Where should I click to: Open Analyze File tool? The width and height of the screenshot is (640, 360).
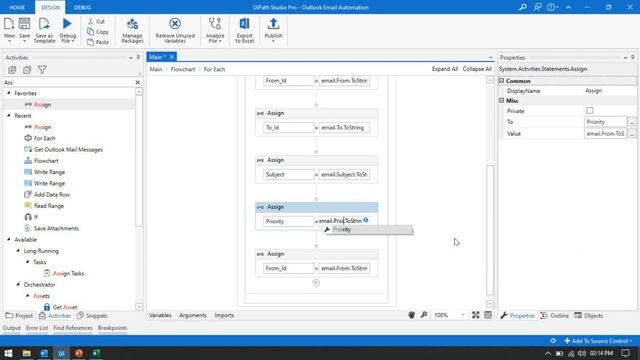click(215, 30)
